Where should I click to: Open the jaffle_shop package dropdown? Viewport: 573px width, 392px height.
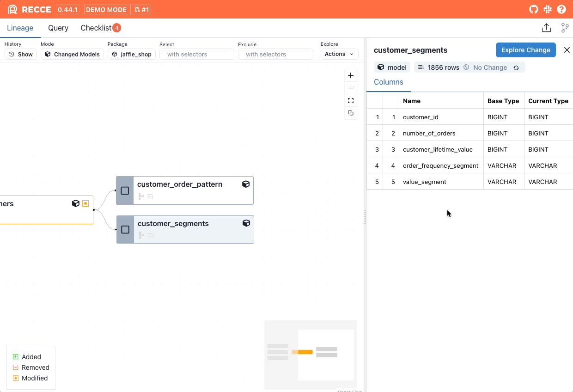(132, 54)
